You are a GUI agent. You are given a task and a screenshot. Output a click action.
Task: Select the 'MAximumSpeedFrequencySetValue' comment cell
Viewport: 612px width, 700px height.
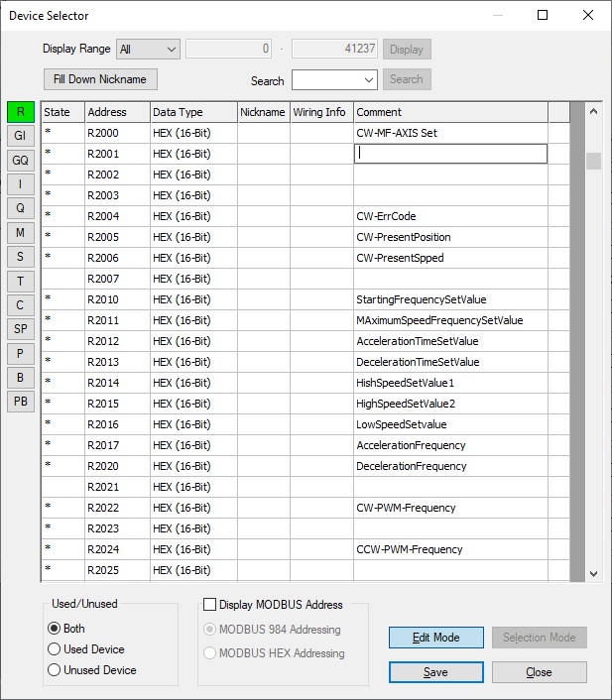pos(450,320)
